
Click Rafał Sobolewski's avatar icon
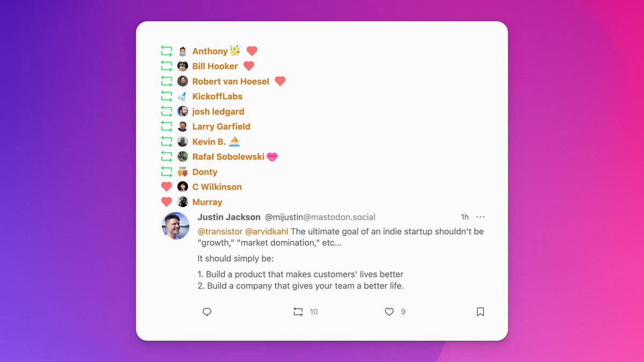click(183, 157)
